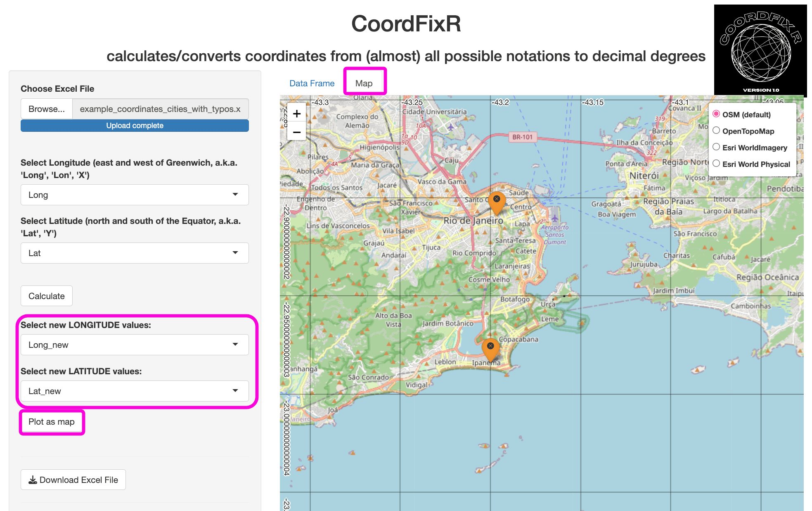The width and height of the screenshot is (812, 511).
Task: Click the orange marker at Ipanema
Action: 490,349
